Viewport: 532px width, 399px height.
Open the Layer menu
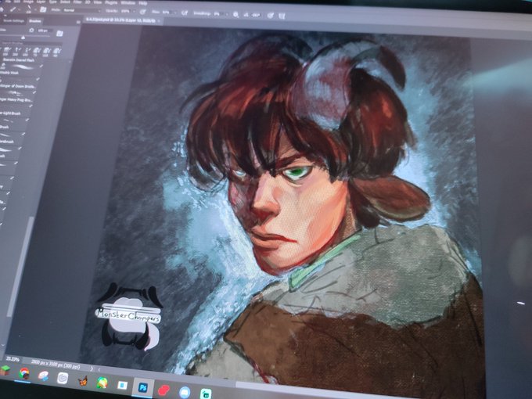coord(41,2)
